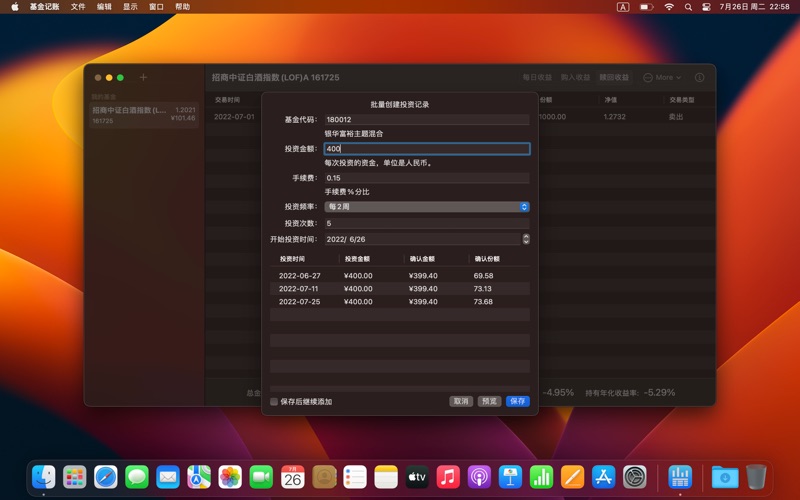Screen dimensions: 800x500
Task: Open the 显示 menu
Action: [130, 7]
